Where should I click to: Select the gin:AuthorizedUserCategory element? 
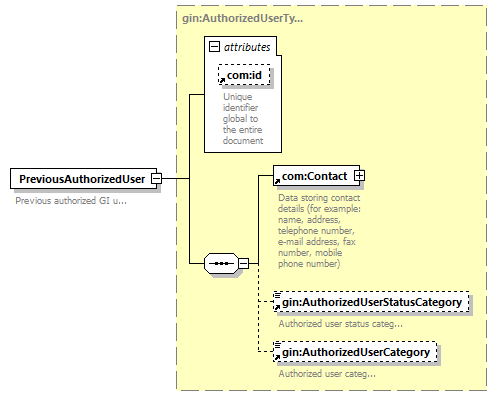coord(355,352)
